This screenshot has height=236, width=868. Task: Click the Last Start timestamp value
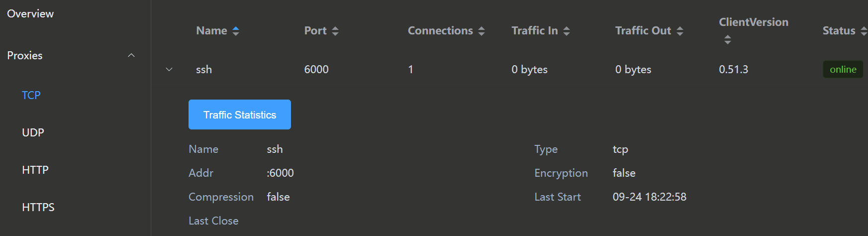tap(649, 197)
